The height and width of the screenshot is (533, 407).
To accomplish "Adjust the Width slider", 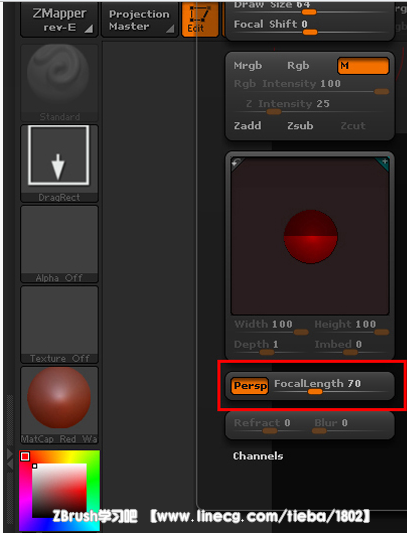I will point(271,328).
